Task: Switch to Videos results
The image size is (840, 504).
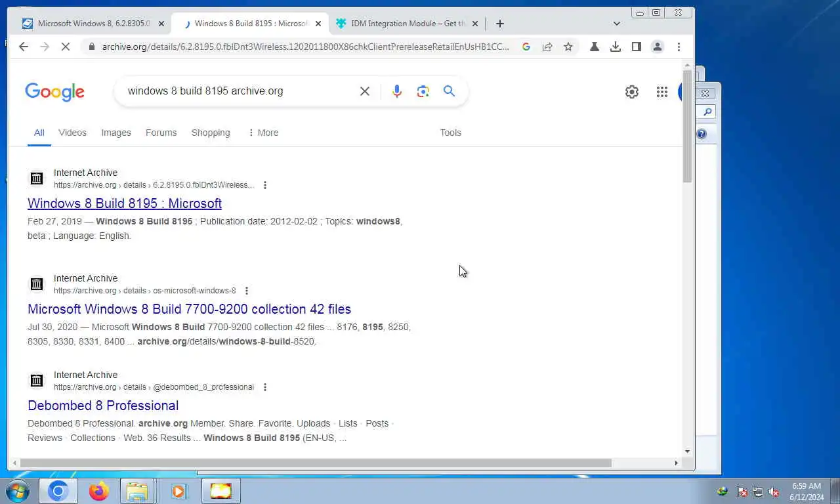Action: [x=72, y=133]
